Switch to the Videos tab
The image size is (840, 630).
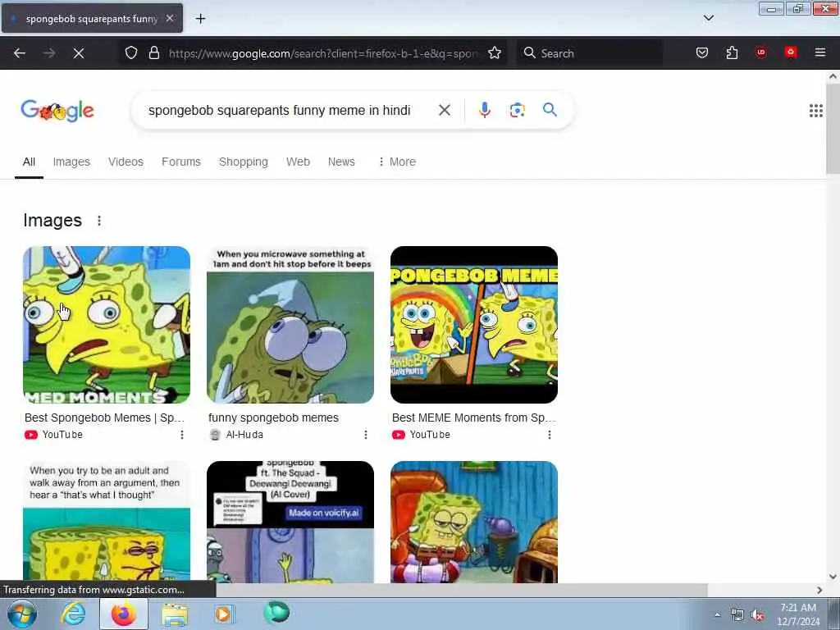tap(126, 162)
